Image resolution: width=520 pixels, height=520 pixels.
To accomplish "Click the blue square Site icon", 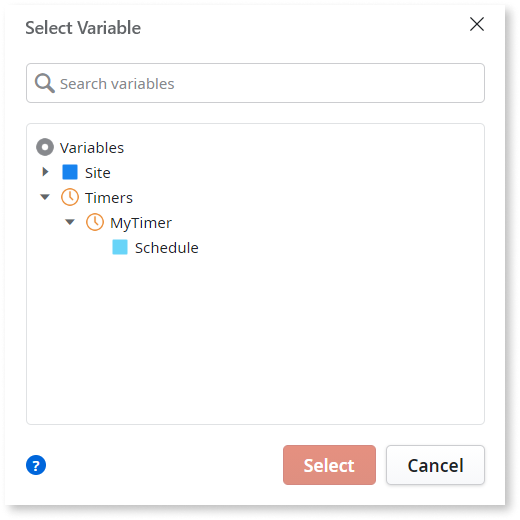I will point(70,172).
